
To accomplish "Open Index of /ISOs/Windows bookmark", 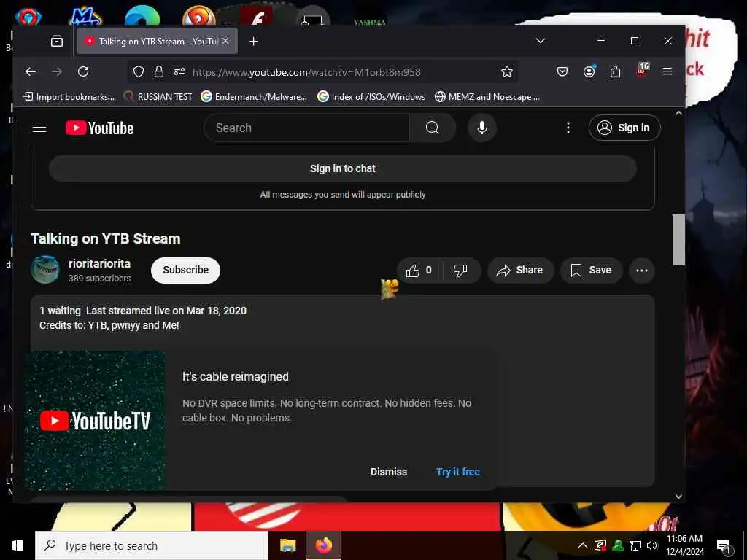I will pyautogui.click(x=371, y=97).
